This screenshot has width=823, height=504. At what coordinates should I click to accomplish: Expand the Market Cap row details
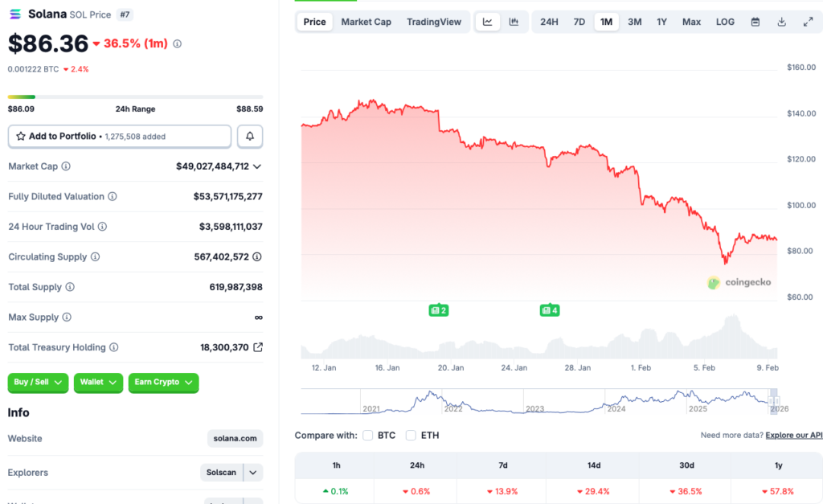pyautogui.click(x=256, y=166)
